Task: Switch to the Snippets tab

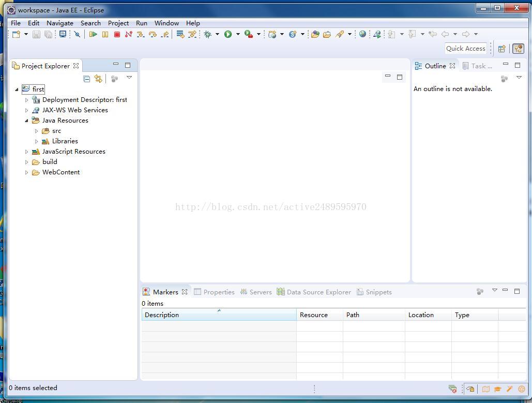Action: click(374, 292)
